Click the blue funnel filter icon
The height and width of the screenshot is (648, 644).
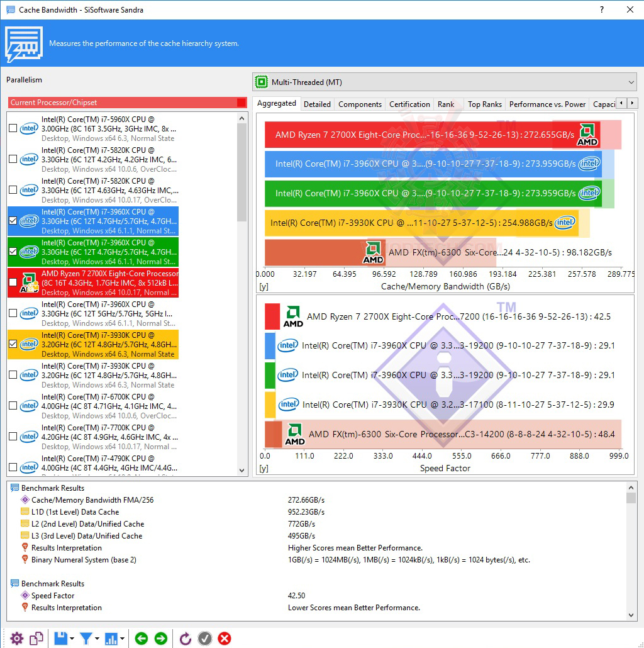coord(86,639)
